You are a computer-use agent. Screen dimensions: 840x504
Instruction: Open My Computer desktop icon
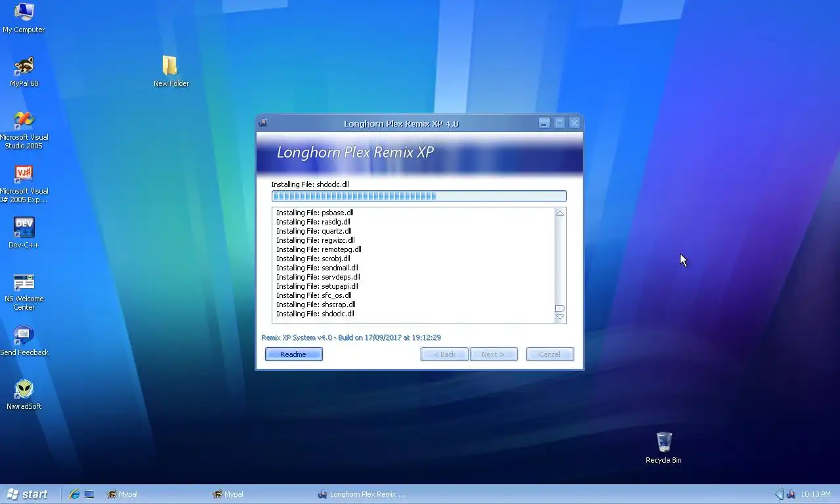[x=24, y=18]
